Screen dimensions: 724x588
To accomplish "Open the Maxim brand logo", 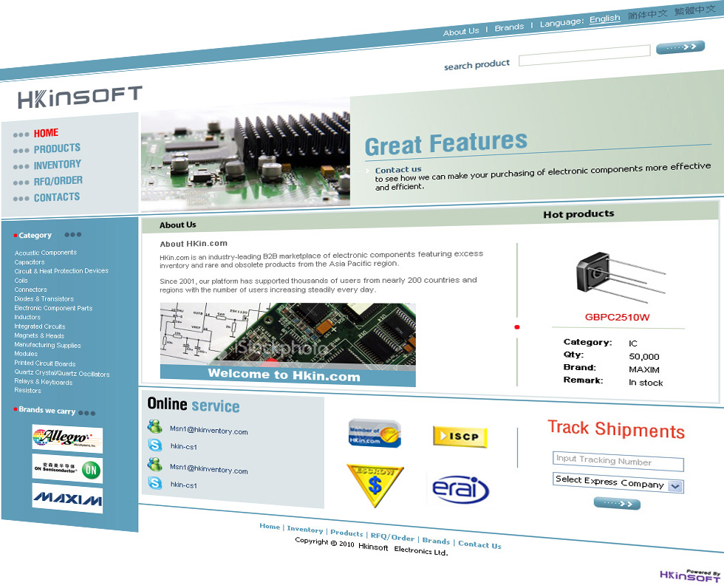I will (67, 499).
